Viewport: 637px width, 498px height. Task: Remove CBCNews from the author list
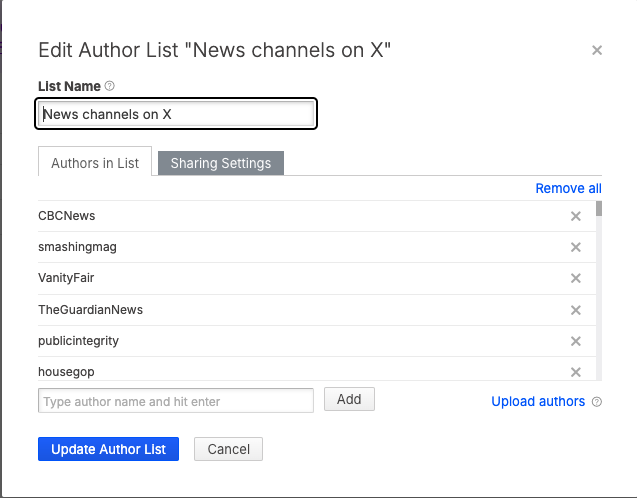click(575, 216)
